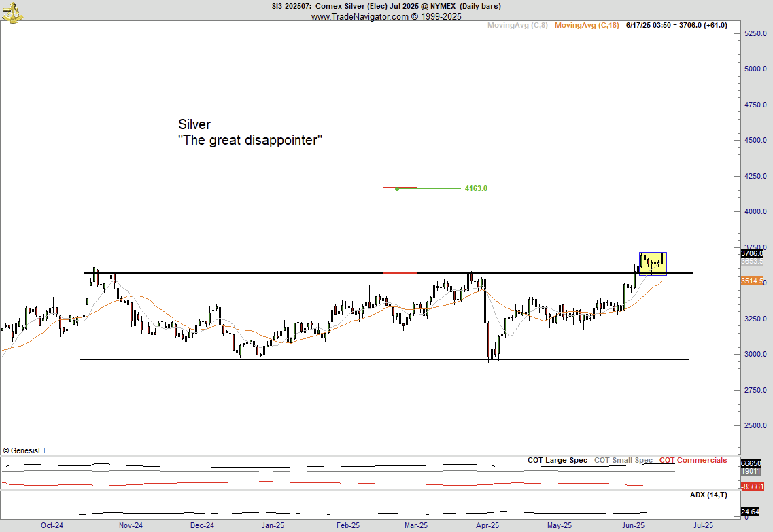Click the 5250.0 price axis label

point(755,33)
